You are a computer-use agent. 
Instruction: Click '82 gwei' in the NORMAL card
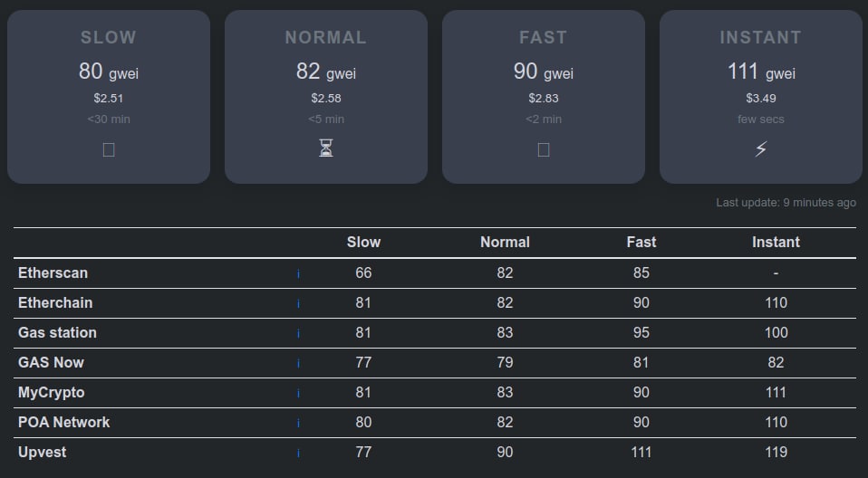[326, 72]
